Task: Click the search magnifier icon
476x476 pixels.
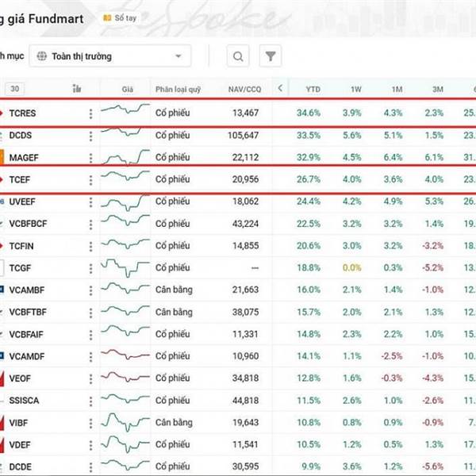Action: click(238, 56)
